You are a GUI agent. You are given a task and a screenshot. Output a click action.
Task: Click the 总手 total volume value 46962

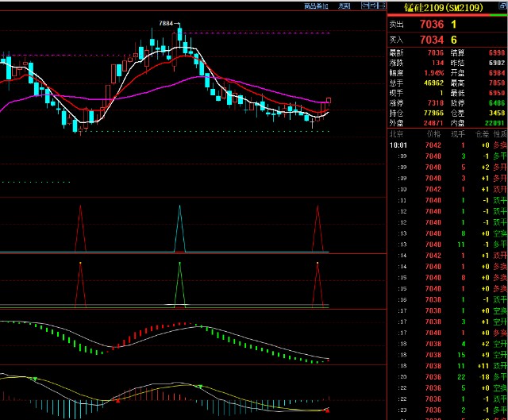pos(431,81)
